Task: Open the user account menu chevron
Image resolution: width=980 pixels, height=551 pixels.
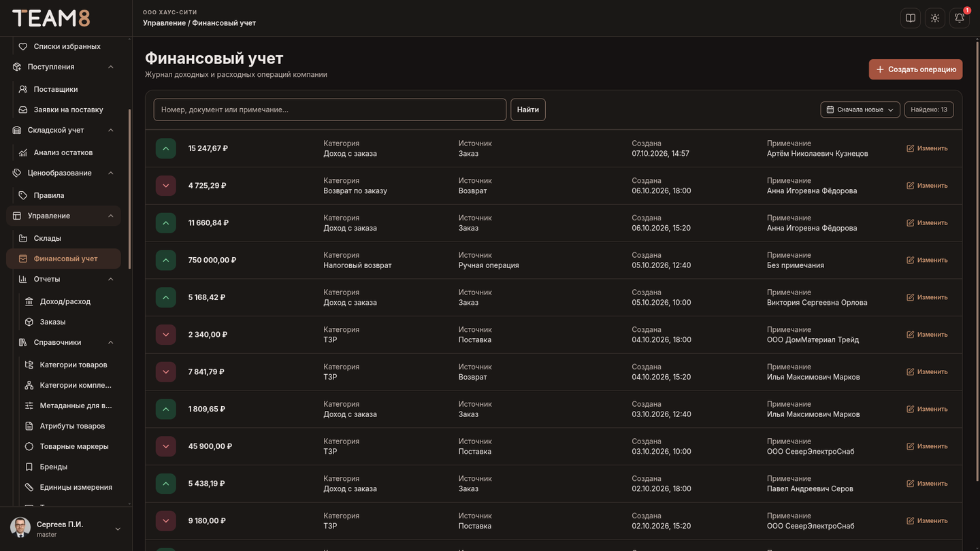Action: click(x=118, y=529)
